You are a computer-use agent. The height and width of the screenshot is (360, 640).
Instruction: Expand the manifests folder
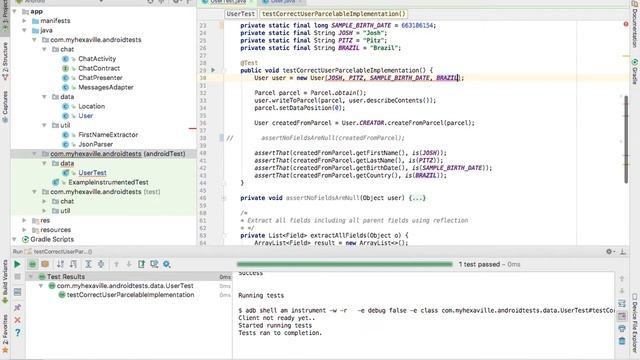(x=24, y=21)
